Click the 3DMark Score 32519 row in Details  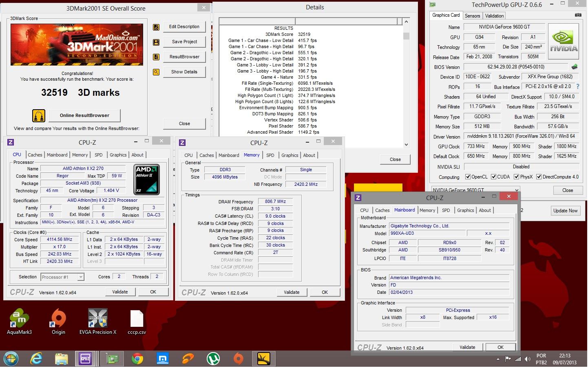coord(287,35)
